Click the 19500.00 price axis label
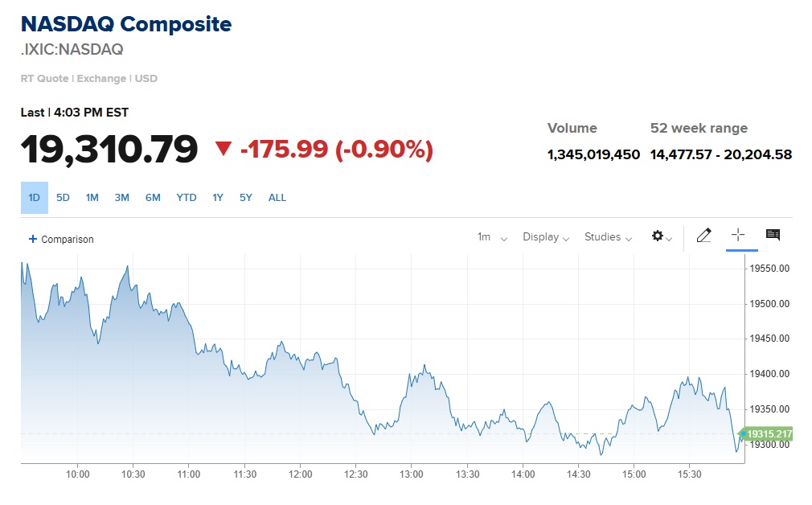Viewport: 812px width, 505px height. click(x=769, y=304)
